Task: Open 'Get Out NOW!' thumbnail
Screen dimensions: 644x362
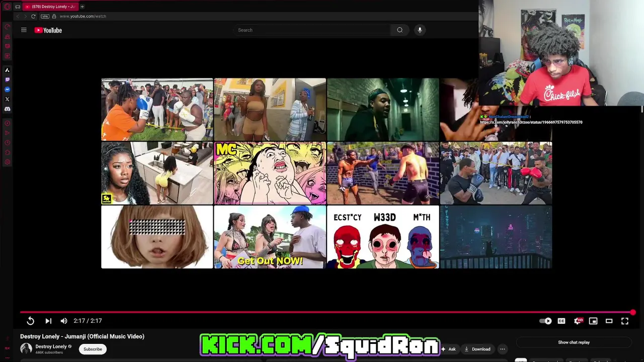Action: (x=270, y=237)
